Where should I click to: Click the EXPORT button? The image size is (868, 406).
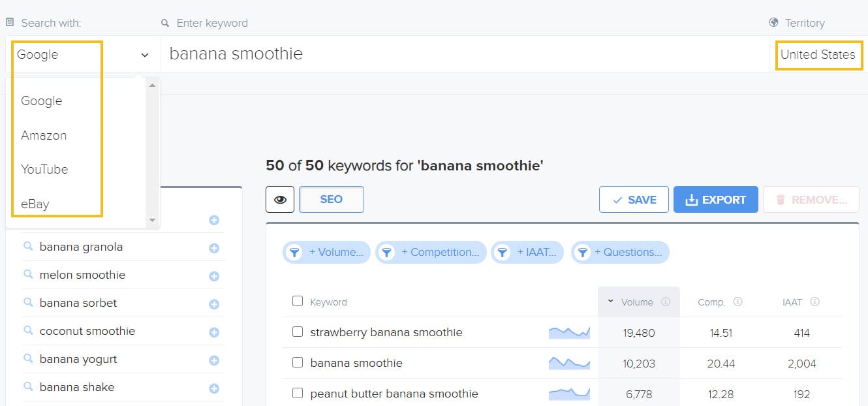coord(715,199)
